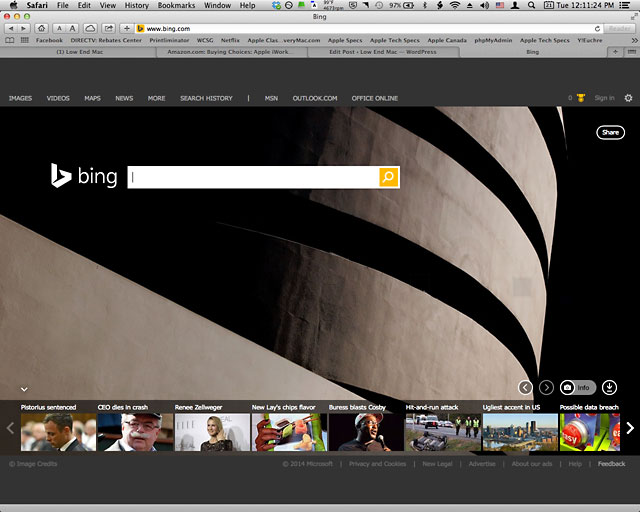The height and width of the screenshot is (512, 640).
Task: Open Wi-Fi status menu
Action: (x=455, y=5)
